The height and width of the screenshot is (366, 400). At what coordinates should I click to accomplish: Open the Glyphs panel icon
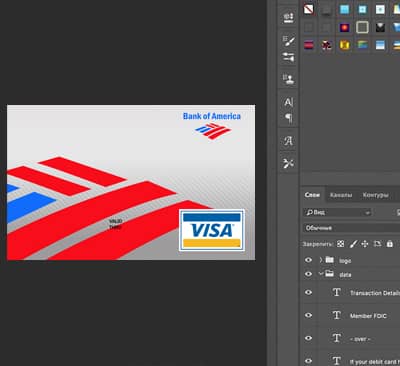[289, 141]
